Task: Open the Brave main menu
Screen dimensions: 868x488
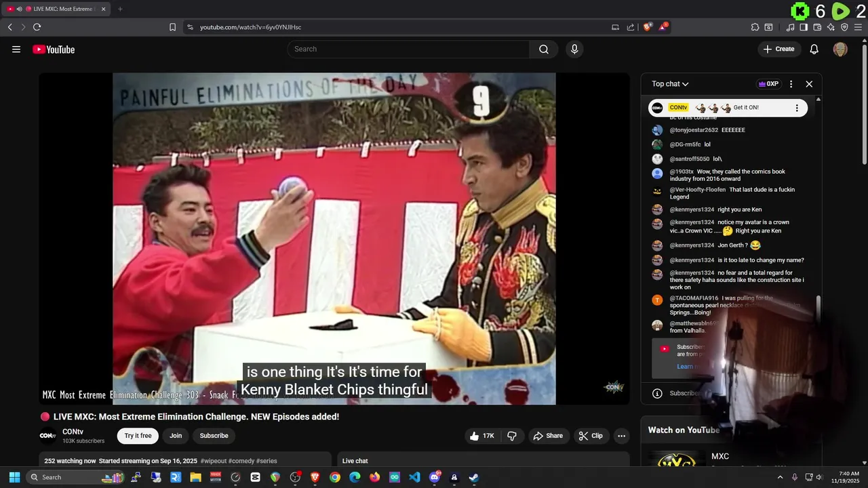Action: coord(858,27)
